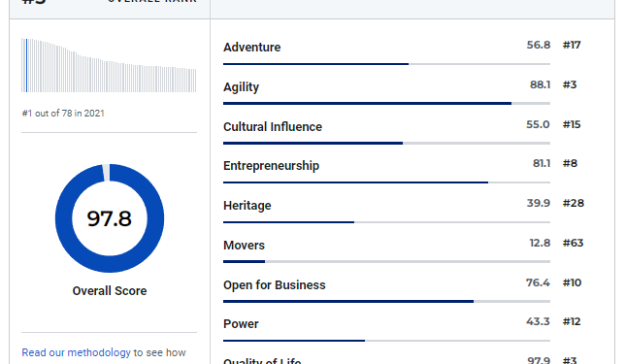The image size is (625, 364).
Task: Click the 81.1 Entrepreneurship score
Action: tap(542, 163)
